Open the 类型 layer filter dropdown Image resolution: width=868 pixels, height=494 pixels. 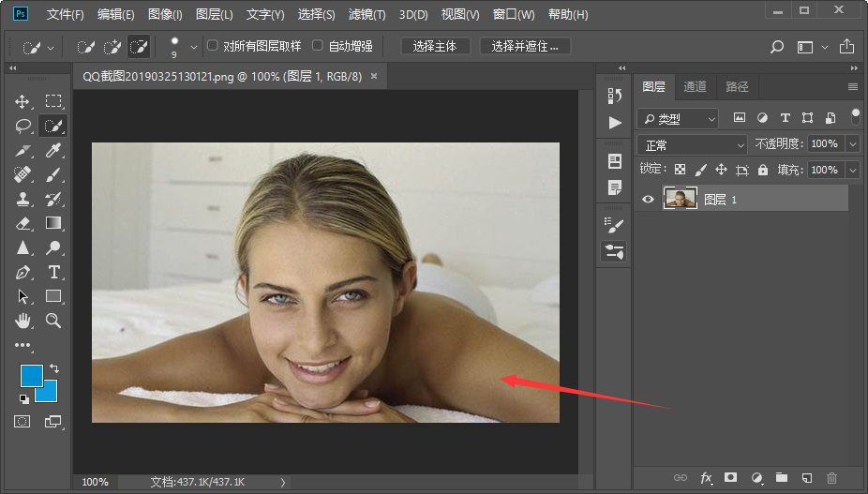[x=678, y=118]
